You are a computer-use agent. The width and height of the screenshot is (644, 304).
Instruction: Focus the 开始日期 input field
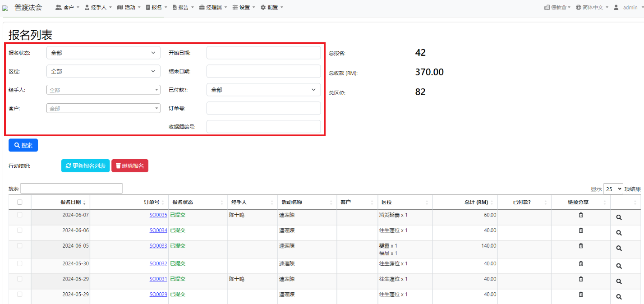(x=263, y=53)
